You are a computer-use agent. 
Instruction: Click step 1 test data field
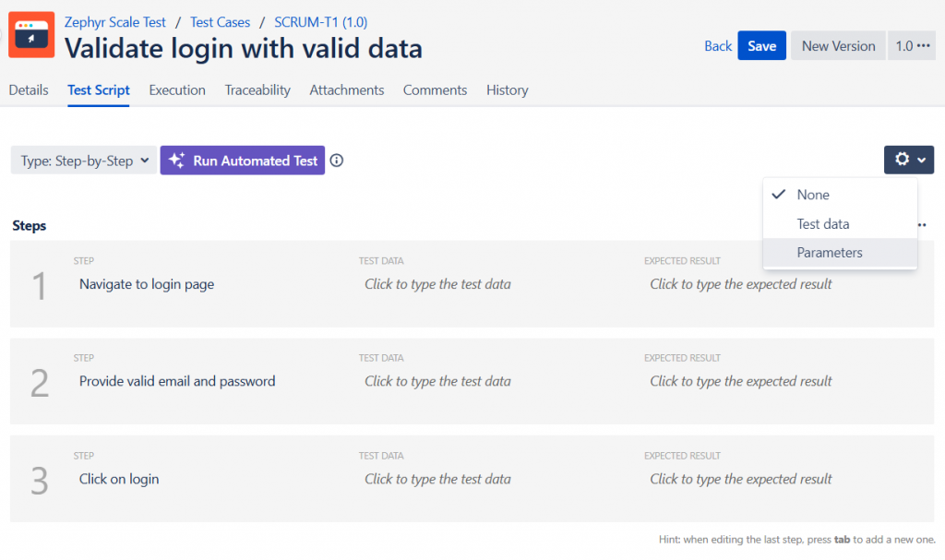[437, 284]
